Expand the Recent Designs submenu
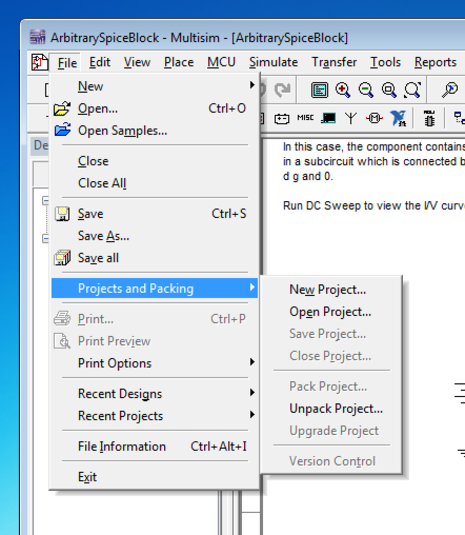465x535 pixels. (x=252, y=392)
